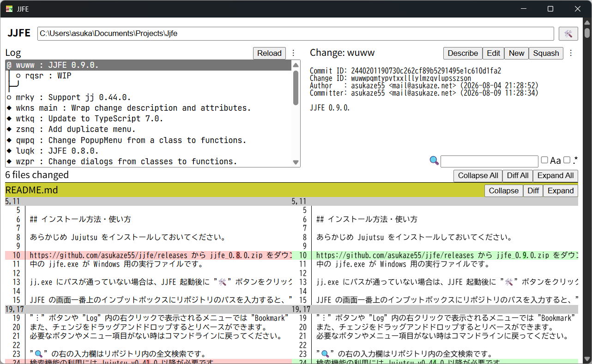Select log entry "qwpq : Change PopupMenu"

[149, 140]
